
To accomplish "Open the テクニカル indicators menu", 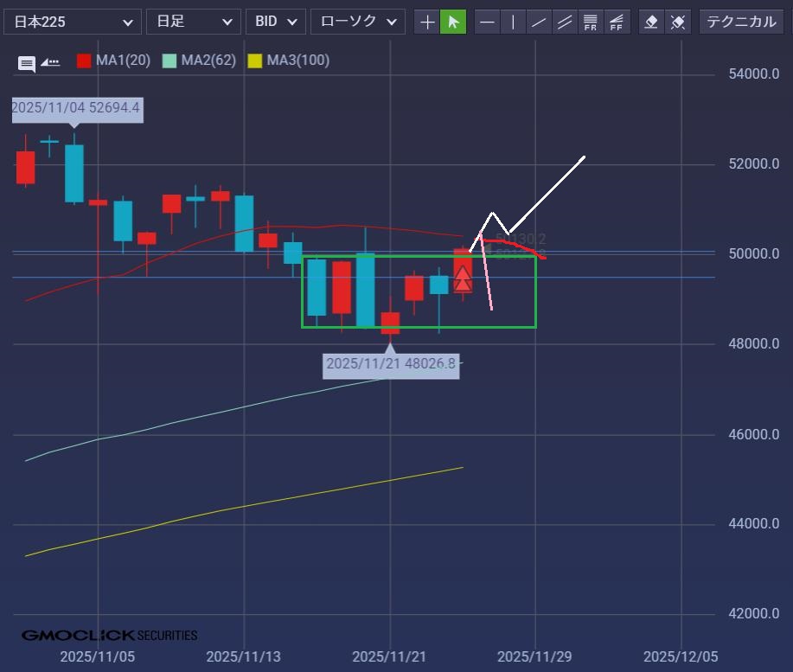I will point(742,22).
